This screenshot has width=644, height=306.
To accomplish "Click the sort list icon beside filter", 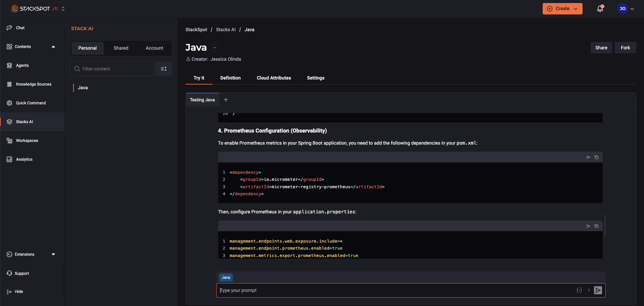I will click(164, 69).
